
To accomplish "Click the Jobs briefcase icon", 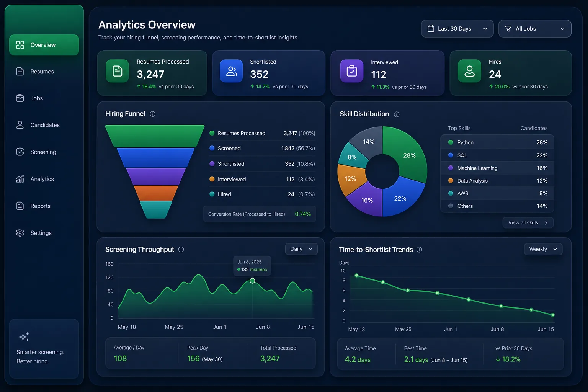I will 20,98.
